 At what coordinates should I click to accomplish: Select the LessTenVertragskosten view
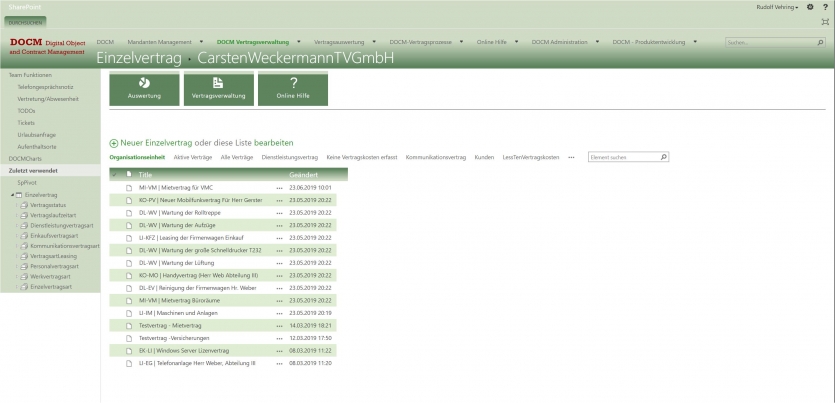point(531,158)
